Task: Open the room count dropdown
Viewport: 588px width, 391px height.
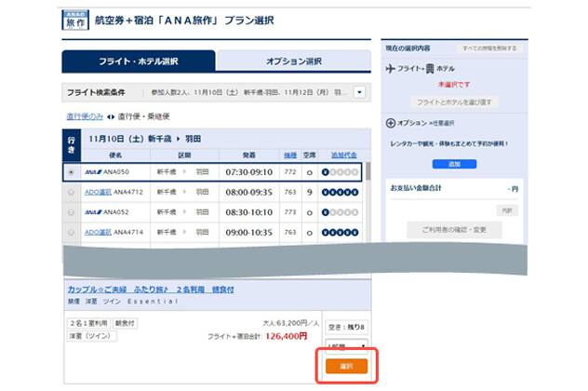Action: [x=346, y=344]
